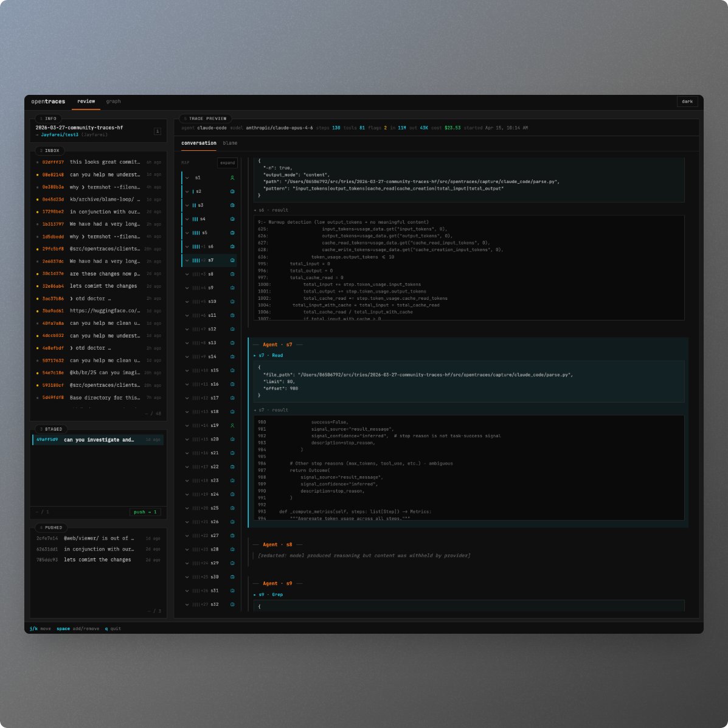Jump to step s27 in the map
The height and width of the screenshot is (728, 728).
[209, 536]
